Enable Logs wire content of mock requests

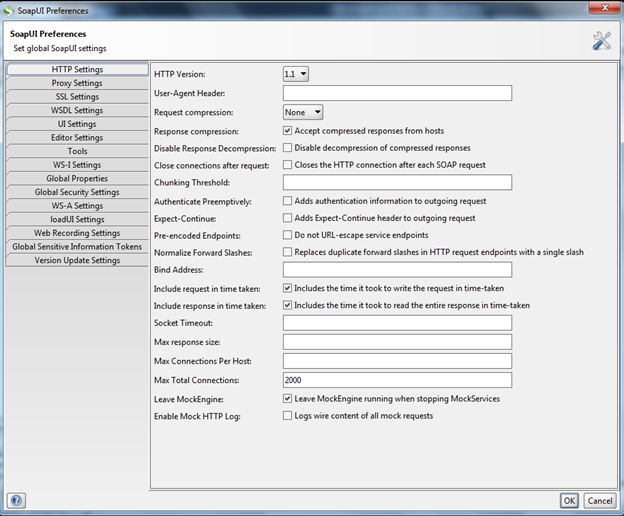click(288, 415)
